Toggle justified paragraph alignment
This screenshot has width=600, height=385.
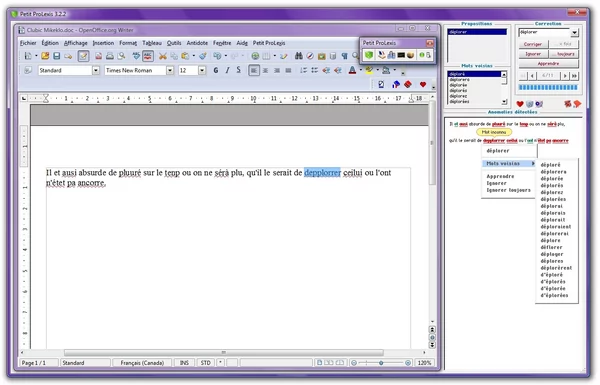point(288,70)
